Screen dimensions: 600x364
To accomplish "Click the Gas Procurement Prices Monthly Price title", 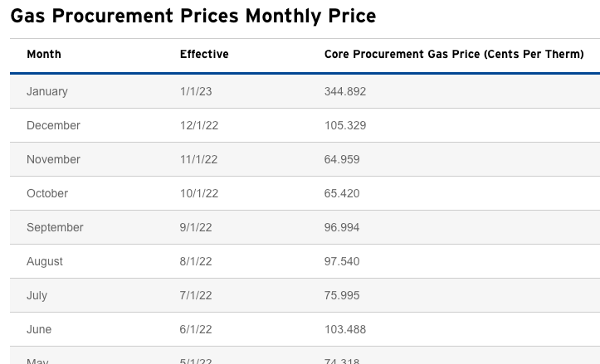I will pyautogui.click(x=193, y=16).
